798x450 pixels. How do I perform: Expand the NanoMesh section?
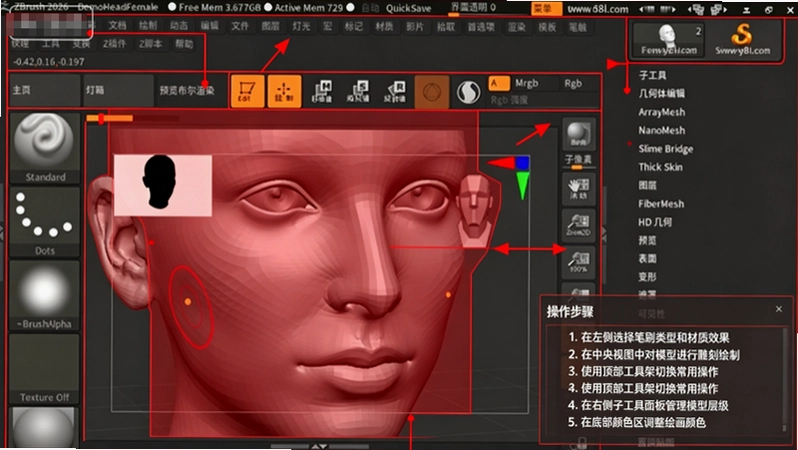[662, 130]
